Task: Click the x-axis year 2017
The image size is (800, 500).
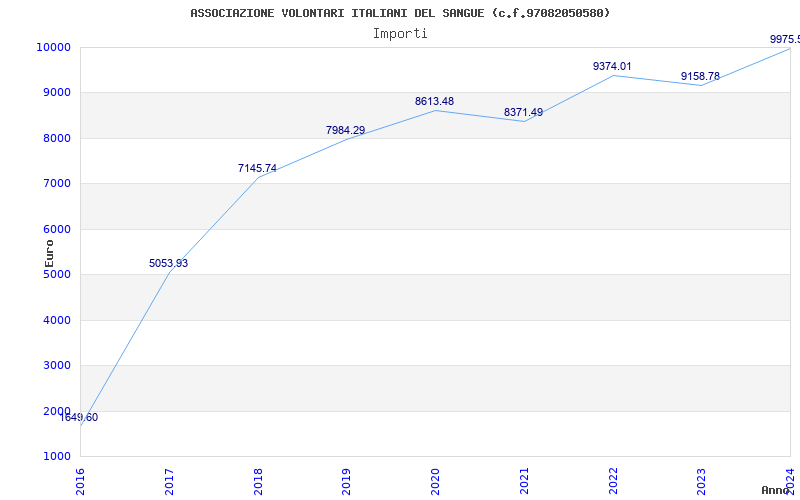Action: pyautogui.click(x=169, y=481)
